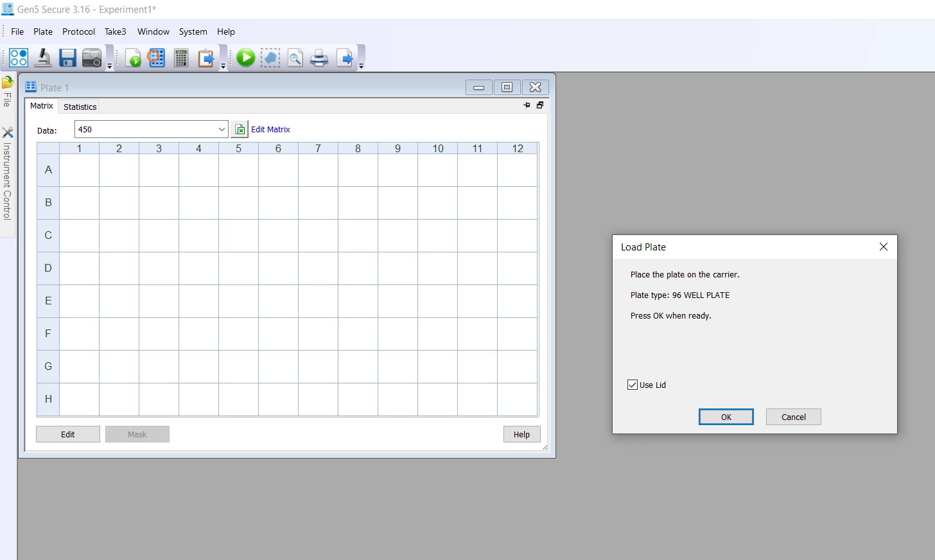Click the matrix top-left corner cell
The width and height of the screenshot is (935, 560).
pyautogui.click(x=48, y=148)
